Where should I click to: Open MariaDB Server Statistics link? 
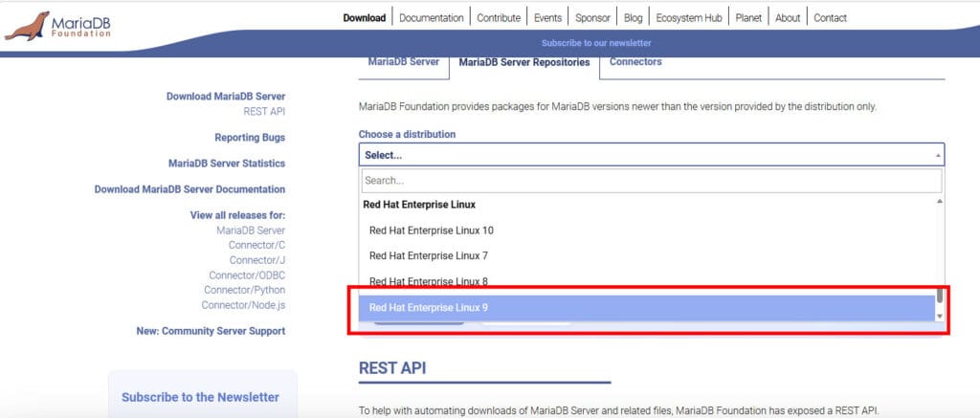click(227, 163)
